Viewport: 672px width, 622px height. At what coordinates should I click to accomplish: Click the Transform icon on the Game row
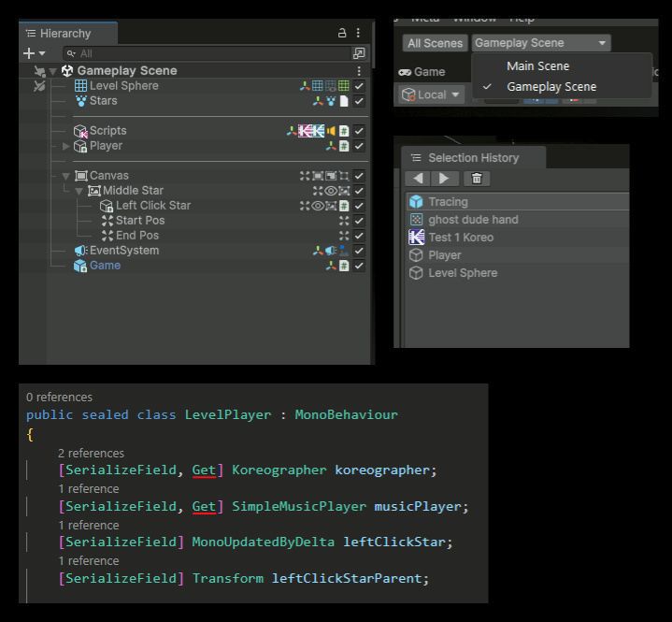[x=331, y=266]
